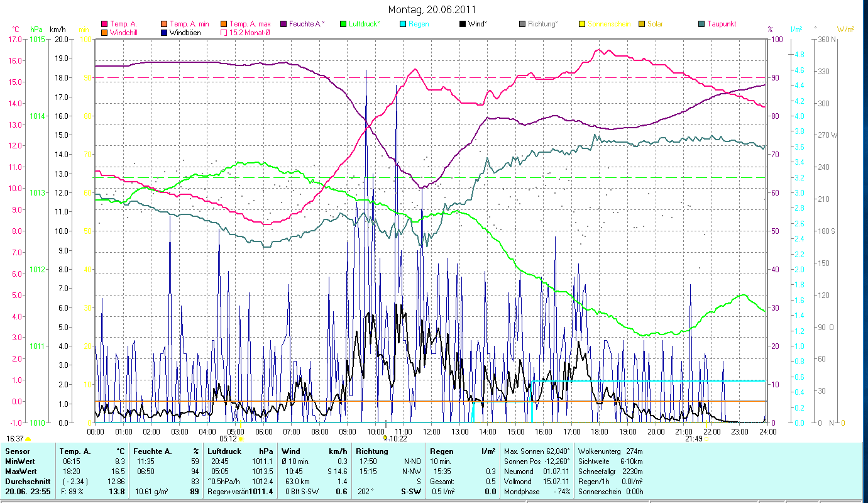Image resolution: width=868 pixels, height=503 pixels.
Task: Click the dark blue Windböen legend square
Action: pyautogui.click(x=164, y=33)
